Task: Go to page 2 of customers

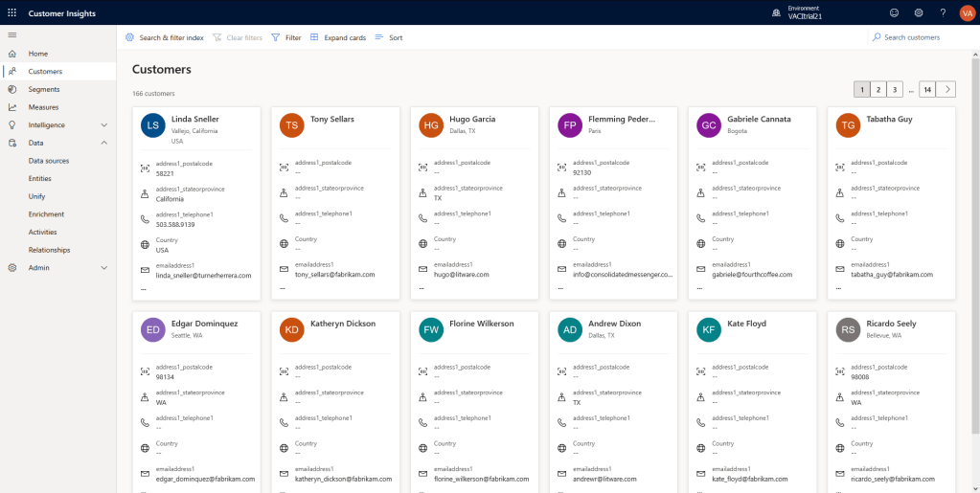Action: click(x=877, y=89)
